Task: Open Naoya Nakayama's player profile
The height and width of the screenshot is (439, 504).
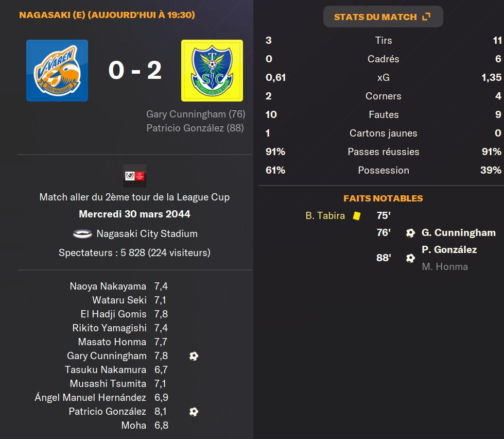Action: tap(108, 286)
